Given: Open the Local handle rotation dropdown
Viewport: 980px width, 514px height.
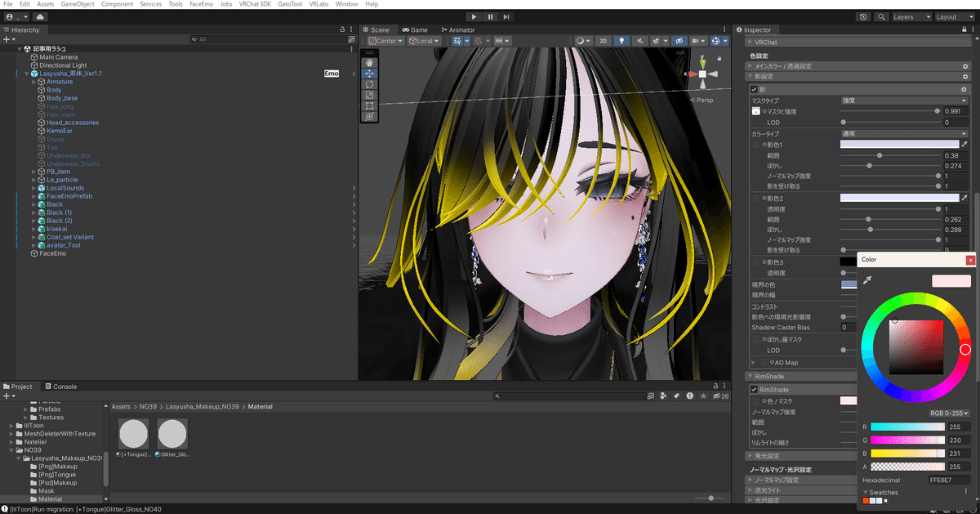Looking at the screenshot, I should [425, 41].
